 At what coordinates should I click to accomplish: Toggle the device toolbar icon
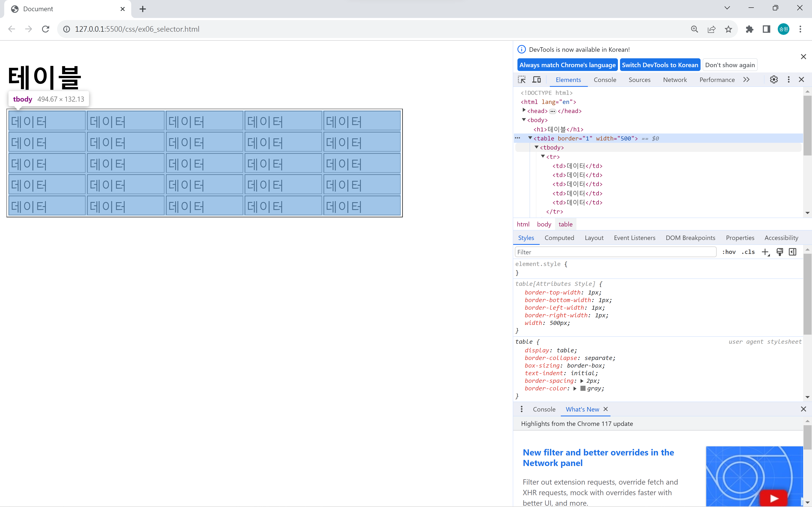(x=536, y=79)
